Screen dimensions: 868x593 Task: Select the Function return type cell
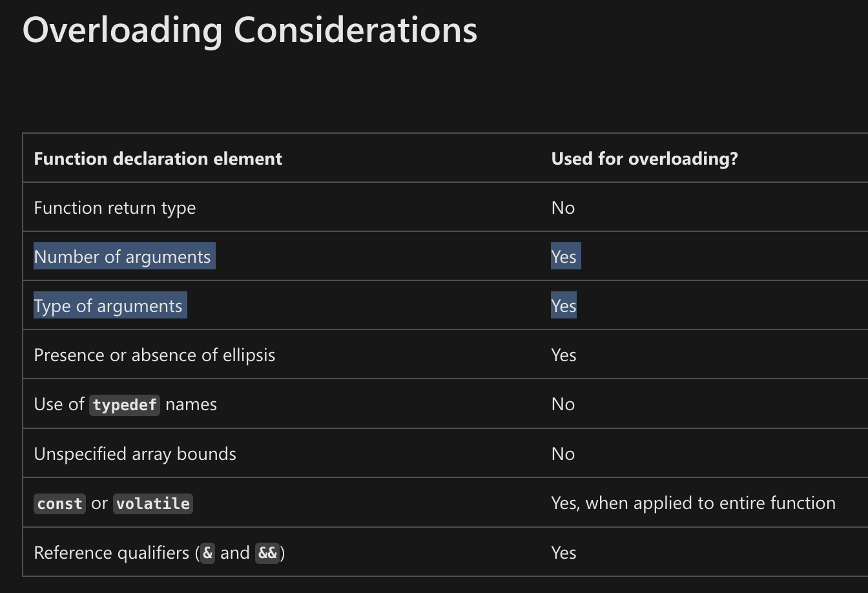coord(114,208)
